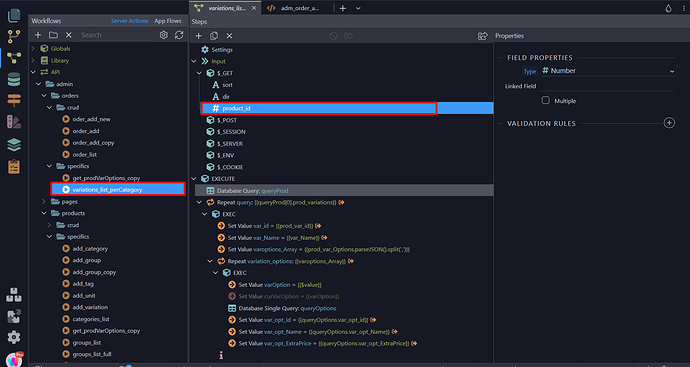Click the duplicate step icon in Steps toolbar
The height and width of the screenshot is (367, 690).
pyautogui.click(x=214, y=36)
